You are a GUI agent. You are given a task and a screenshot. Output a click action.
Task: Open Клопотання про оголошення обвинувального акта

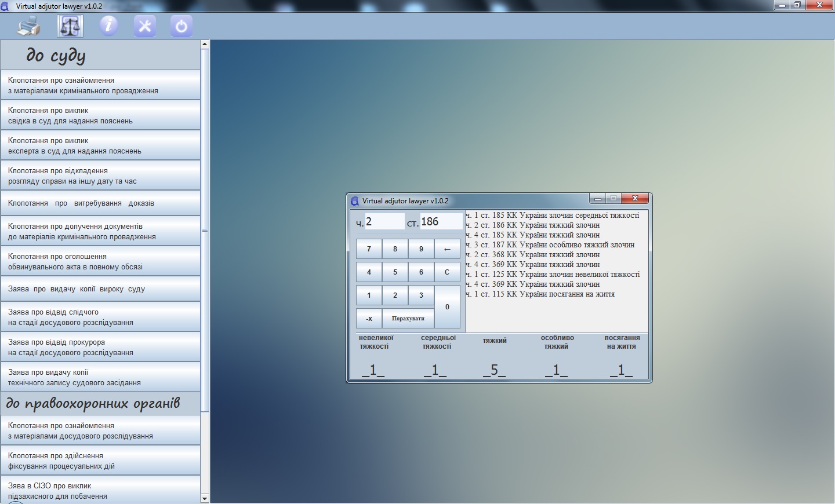click(100, 261)
